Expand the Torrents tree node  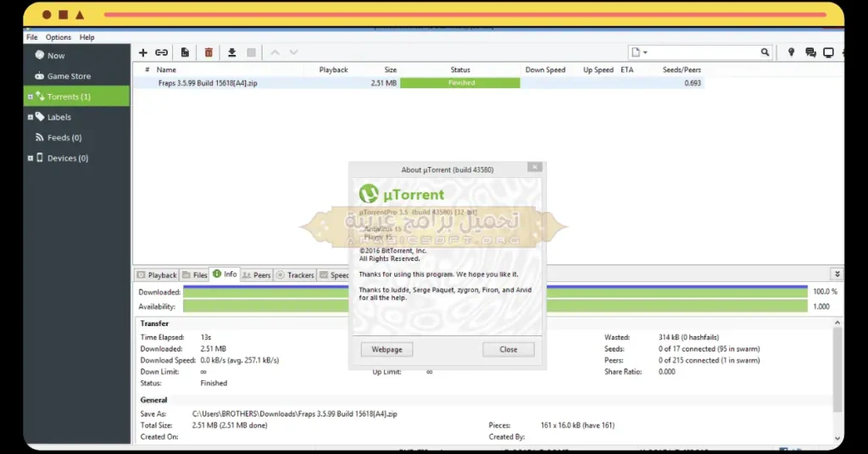point(31,97)
